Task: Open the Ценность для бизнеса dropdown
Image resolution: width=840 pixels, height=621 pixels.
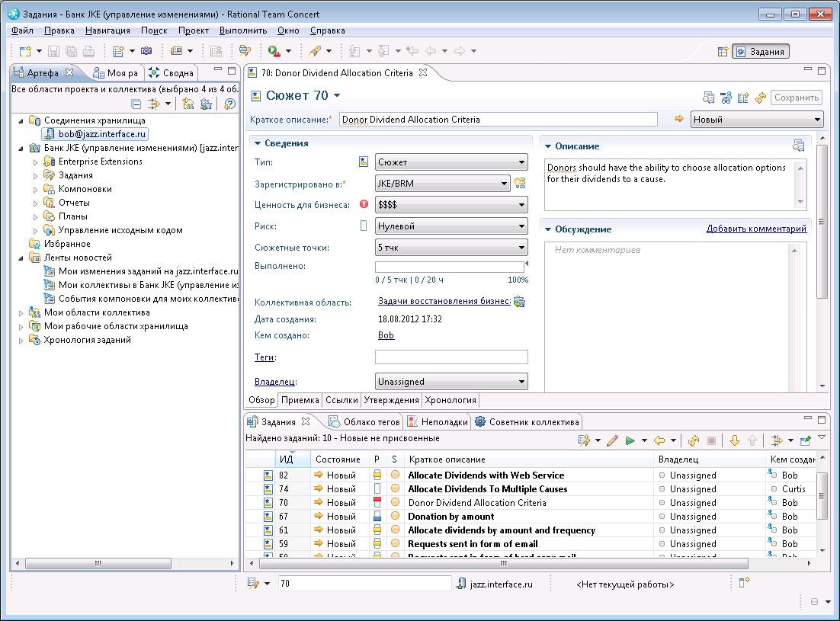Action: pyautogui.click(x=451, y=205)
